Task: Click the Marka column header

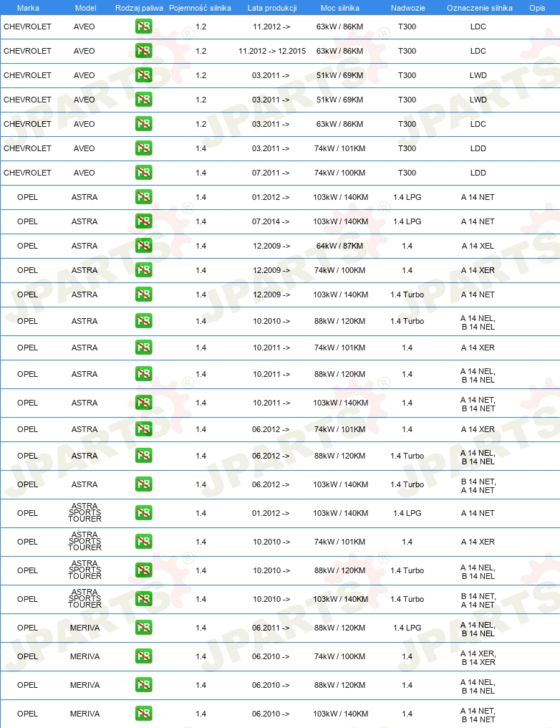Action: click(x=28, y=8)
